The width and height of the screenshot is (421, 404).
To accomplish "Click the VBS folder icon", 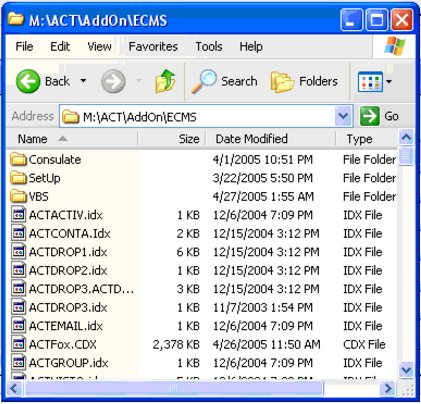I will tap(18, 196).
